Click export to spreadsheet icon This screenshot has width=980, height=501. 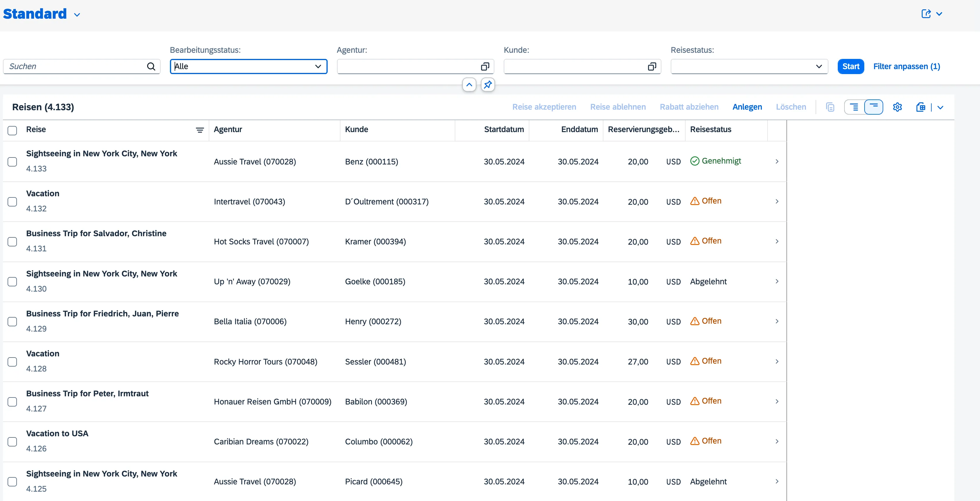921,107
